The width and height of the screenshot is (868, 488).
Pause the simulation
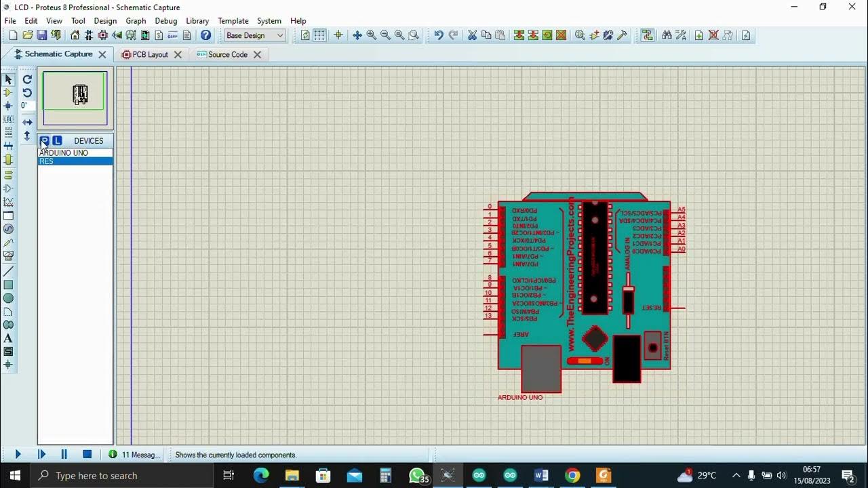tap(64, 455)
